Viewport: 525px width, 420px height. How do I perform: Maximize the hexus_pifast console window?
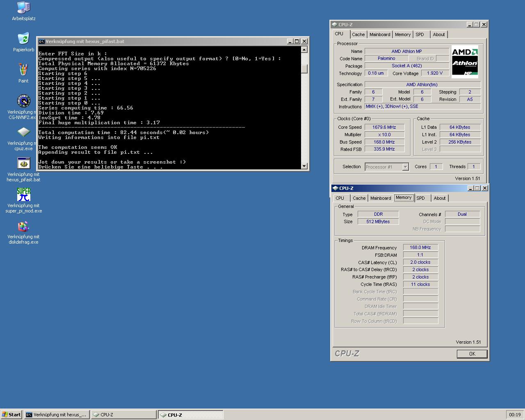297,41
